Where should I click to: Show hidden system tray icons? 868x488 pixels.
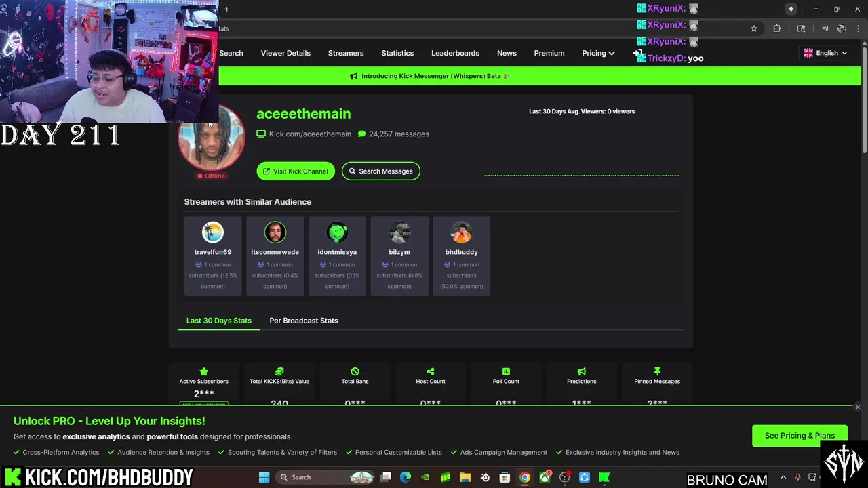[x=783, y=477]
